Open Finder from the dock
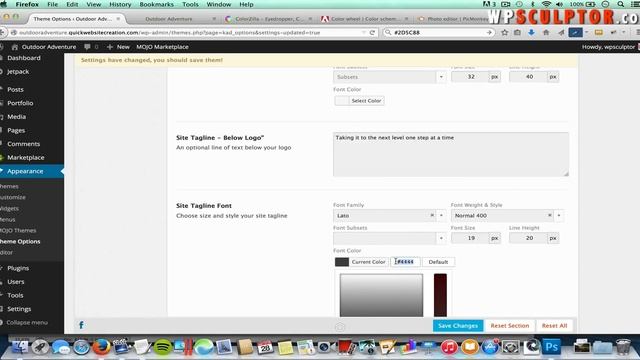640x360 pixels. (x=20, y=347)
